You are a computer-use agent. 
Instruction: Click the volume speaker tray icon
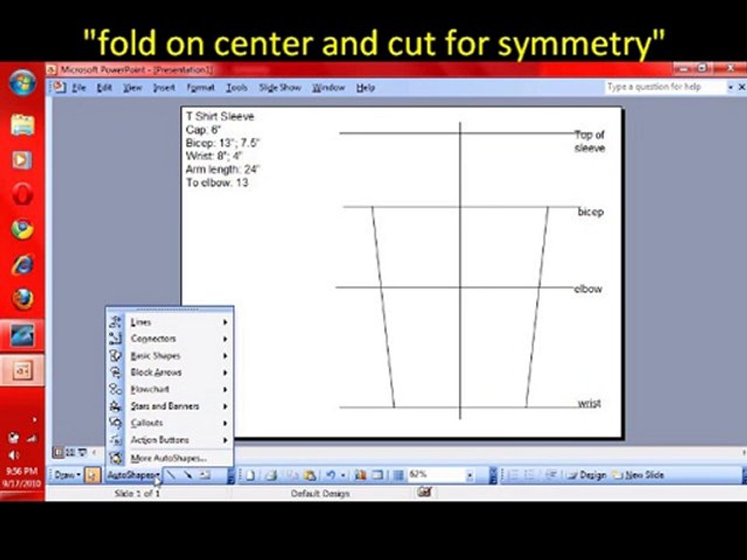pos(12,455)
